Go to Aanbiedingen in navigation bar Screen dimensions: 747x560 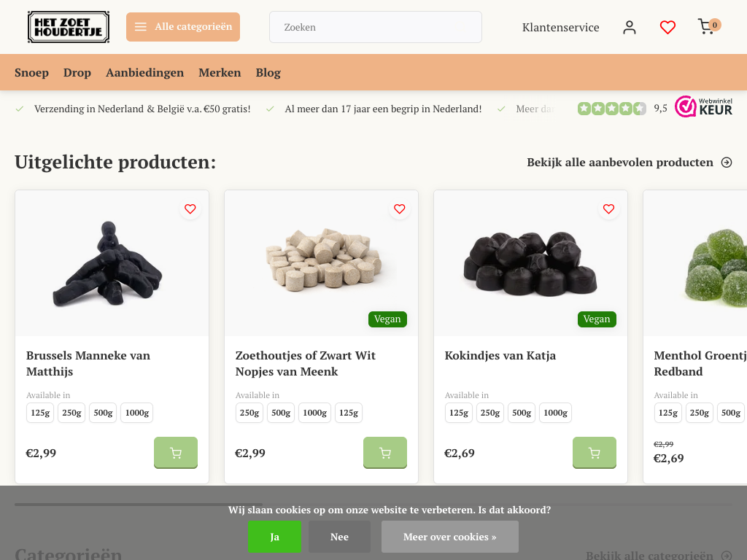144,72
